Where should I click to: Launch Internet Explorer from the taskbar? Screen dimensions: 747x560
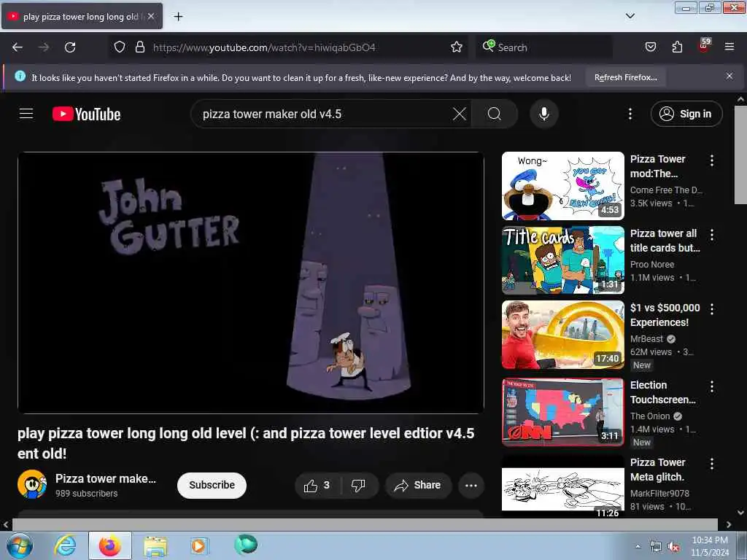pyautogui.click(x=65, y=545)
